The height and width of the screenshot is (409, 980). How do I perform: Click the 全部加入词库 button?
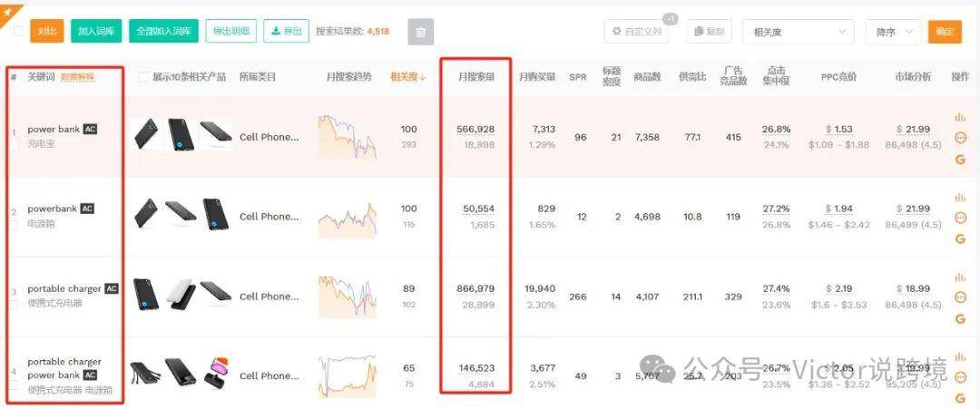[163, 31]
